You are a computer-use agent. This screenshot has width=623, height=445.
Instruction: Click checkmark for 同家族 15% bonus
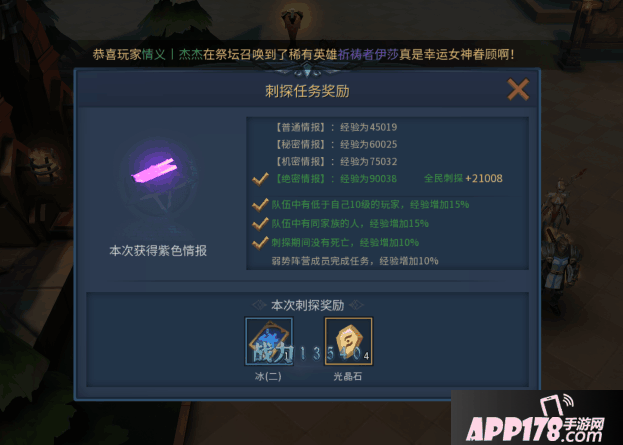(260, 224)
